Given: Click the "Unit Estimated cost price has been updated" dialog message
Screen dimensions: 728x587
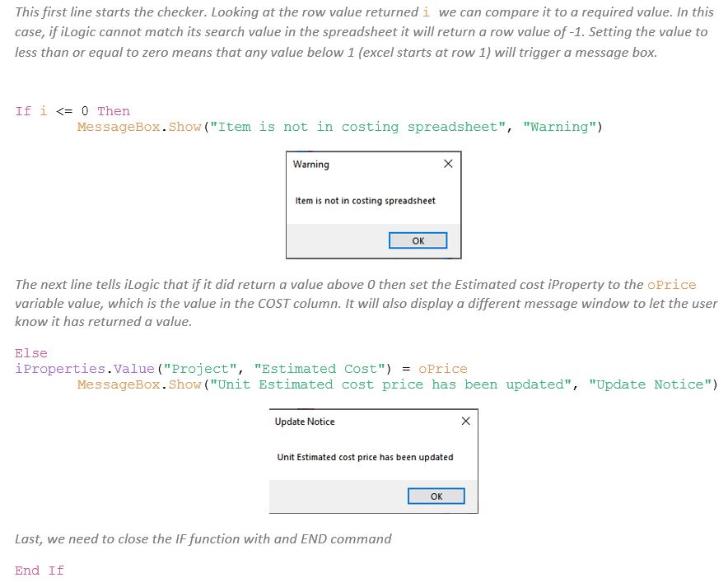Looking at the screenshot, I should pos(365,457).
